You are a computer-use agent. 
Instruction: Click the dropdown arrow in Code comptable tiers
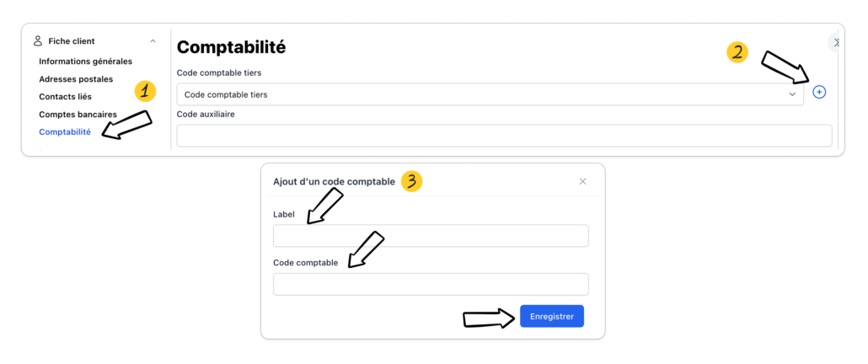792,94
